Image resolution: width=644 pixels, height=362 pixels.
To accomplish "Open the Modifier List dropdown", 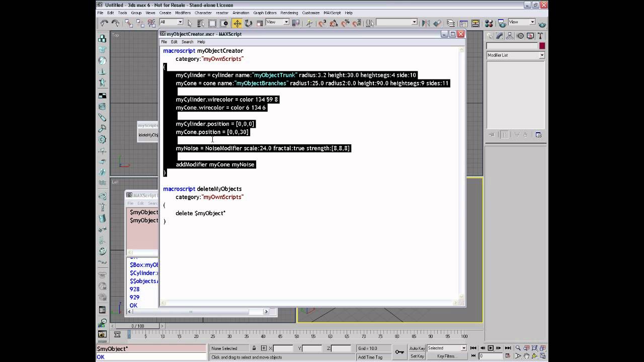I will [x=515, y=55].
